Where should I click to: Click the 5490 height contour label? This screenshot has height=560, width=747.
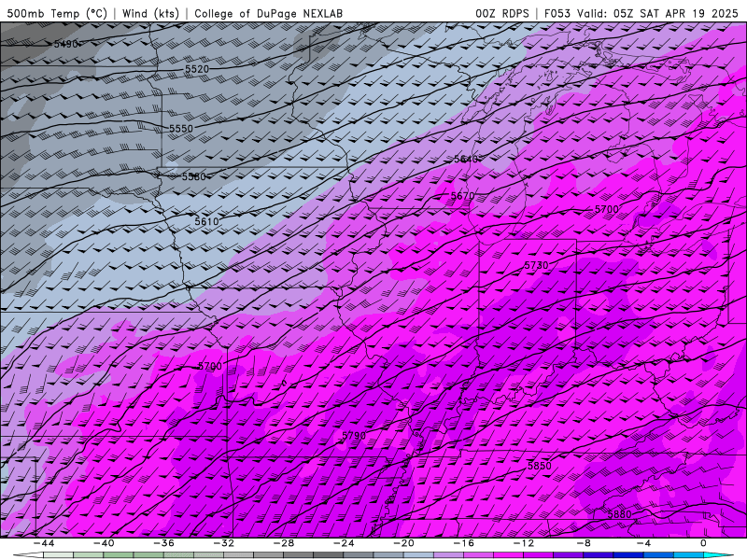point(65,44)
